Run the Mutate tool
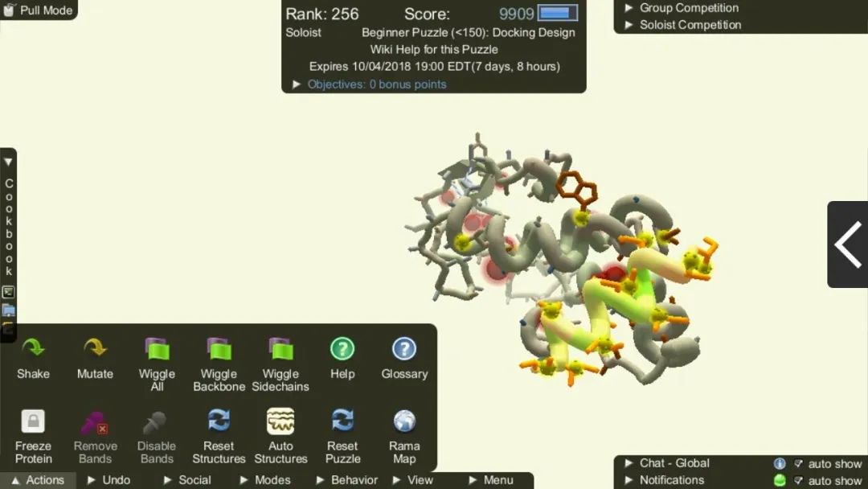 [95, 358]
